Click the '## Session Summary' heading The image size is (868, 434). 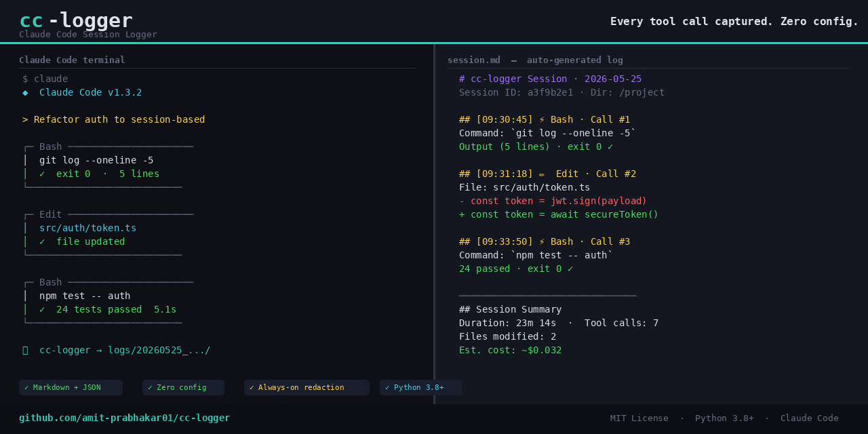[510, 310]
